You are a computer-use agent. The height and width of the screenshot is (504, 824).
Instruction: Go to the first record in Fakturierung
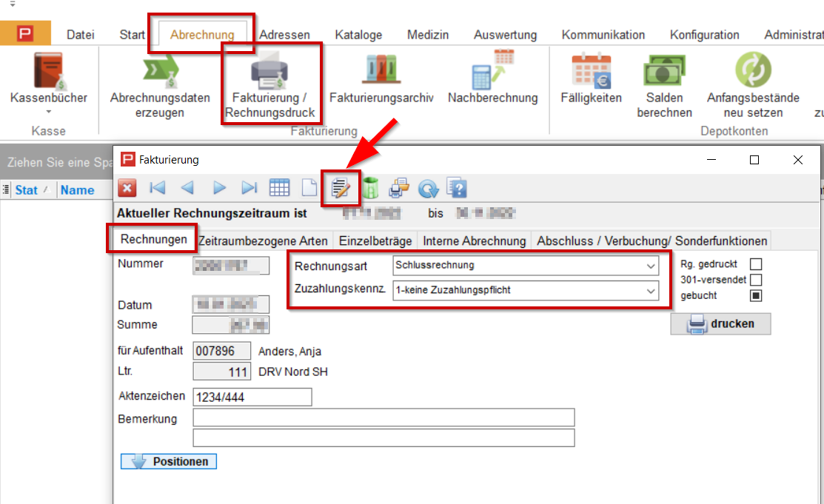158,189
